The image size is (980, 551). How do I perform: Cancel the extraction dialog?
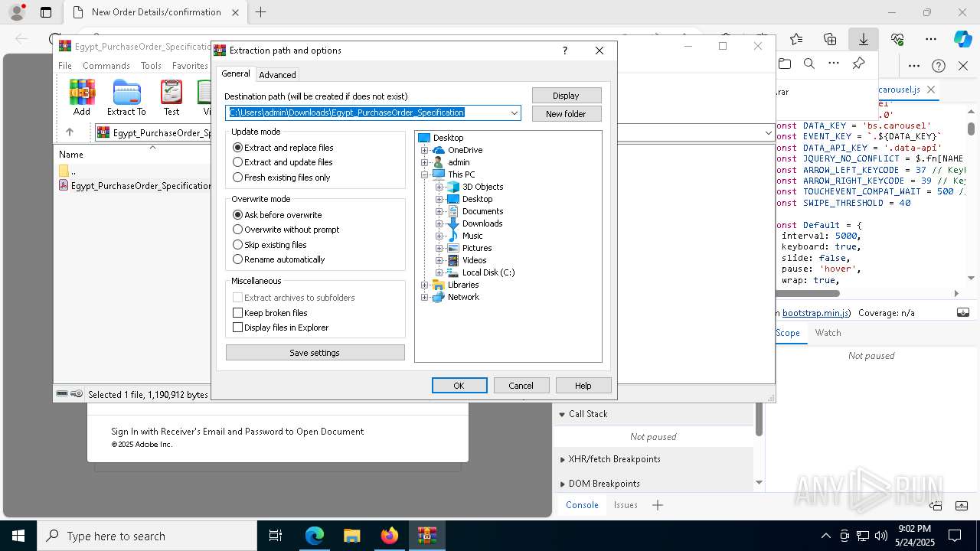(521, 386)
